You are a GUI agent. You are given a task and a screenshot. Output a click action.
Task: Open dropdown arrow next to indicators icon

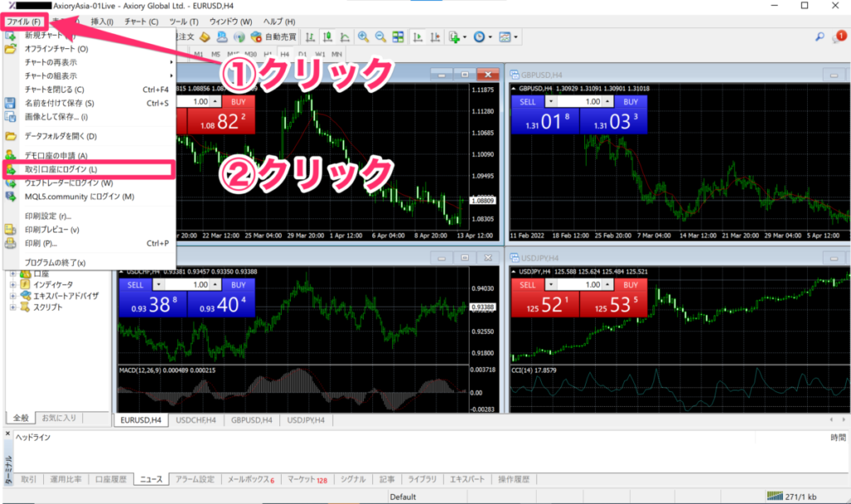465,37
